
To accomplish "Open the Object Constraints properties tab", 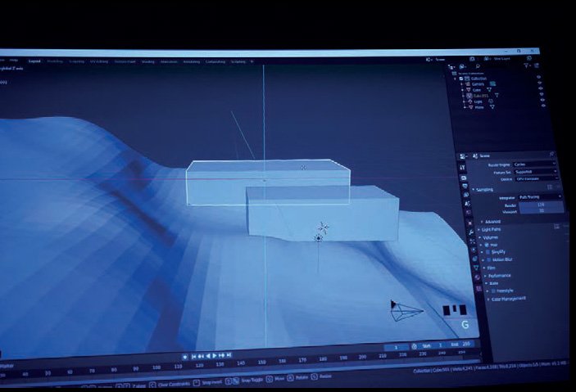I will 475,259.
